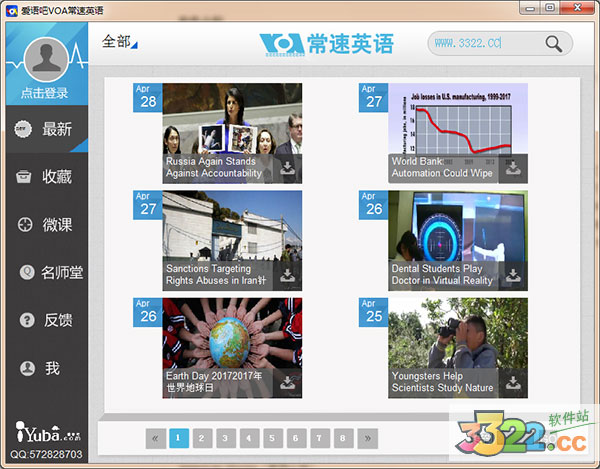Screen dimensions: 600x469
Task: Download Dental Students Play Doctor article
Action: [513, 275]
